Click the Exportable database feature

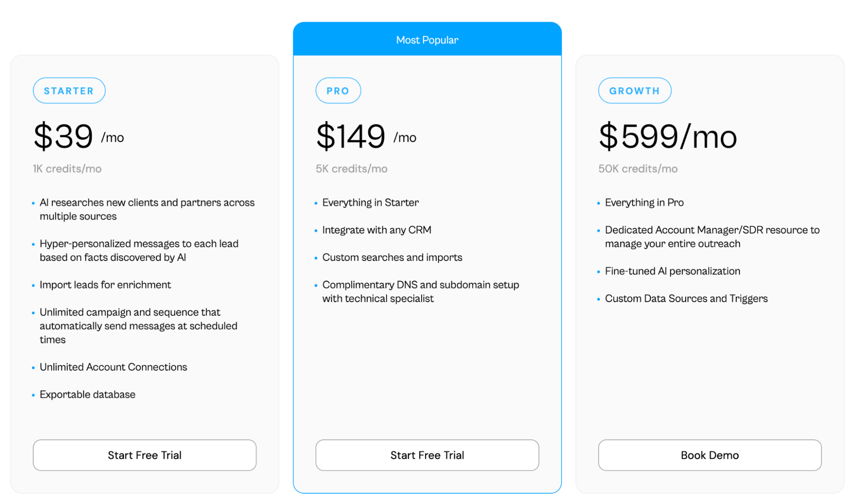point(87,394)
